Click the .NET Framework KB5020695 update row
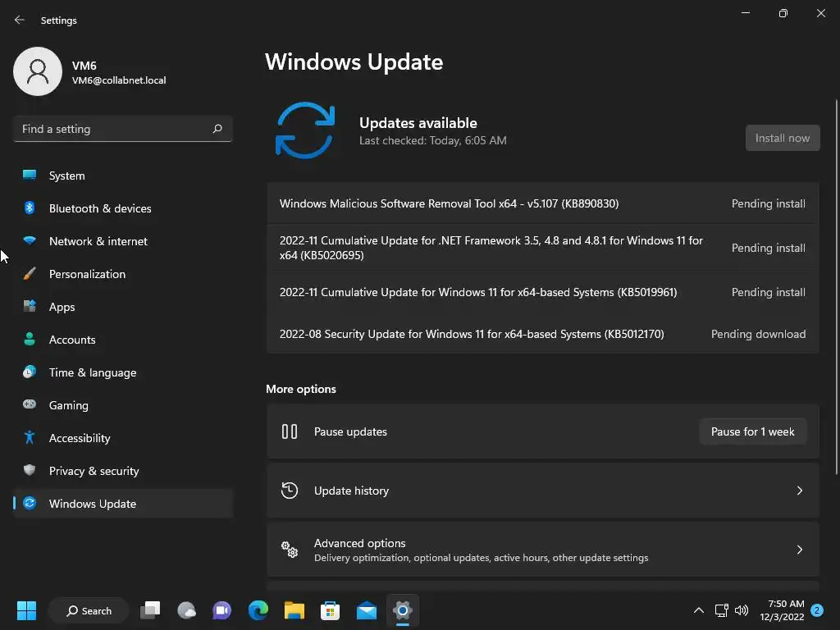This screenshot has height=630, width=840. pos(543,248)
